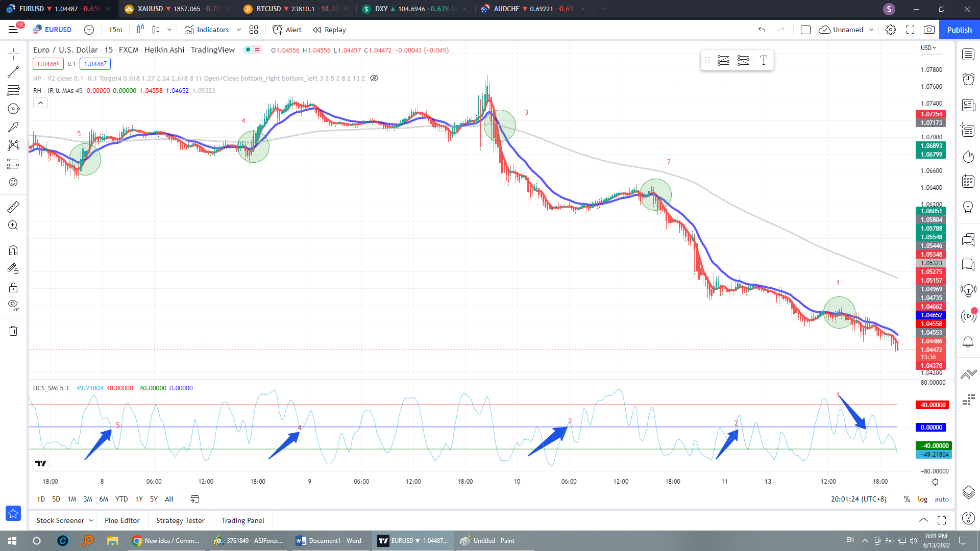Open the Pine Editor tab

[x=122, y=520]
